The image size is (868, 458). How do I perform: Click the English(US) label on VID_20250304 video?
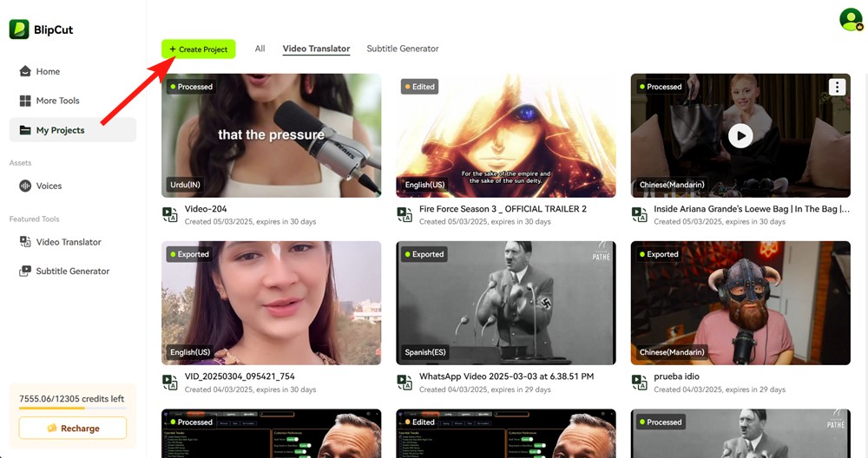coord(190,352)
